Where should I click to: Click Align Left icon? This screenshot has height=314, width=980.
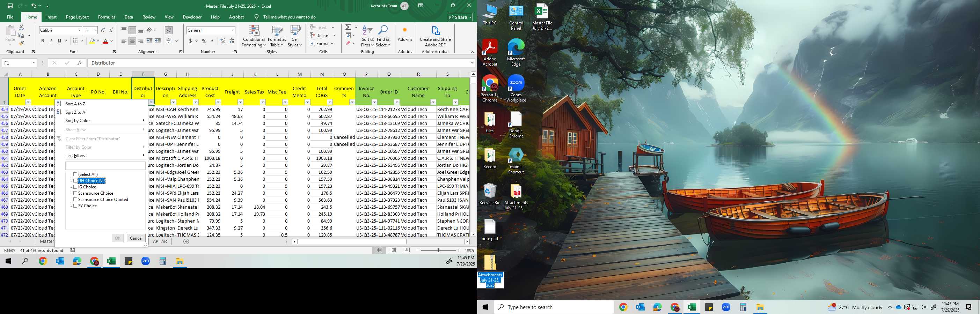(x=124, y=41)
